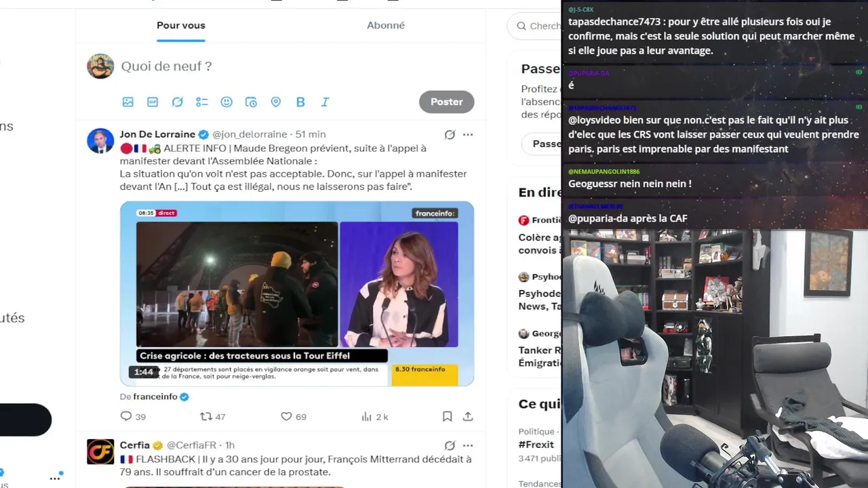868x488 pixels.
Task: Open Jon De Lorraine's profile picture
Action: [x=100, y=140]
